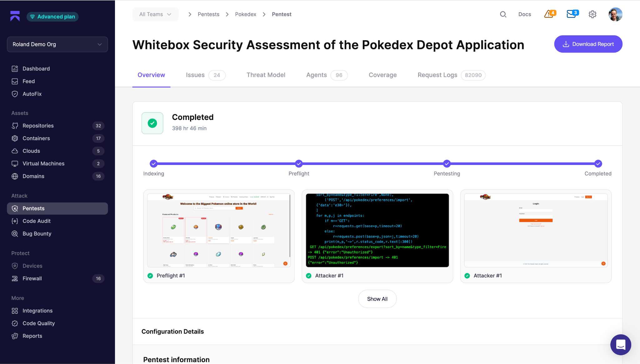The height and width of the screenshot is (364, 640).
Task: Click the Agents count badge 96
Action: pyautogui.click(x=339, y=75)
